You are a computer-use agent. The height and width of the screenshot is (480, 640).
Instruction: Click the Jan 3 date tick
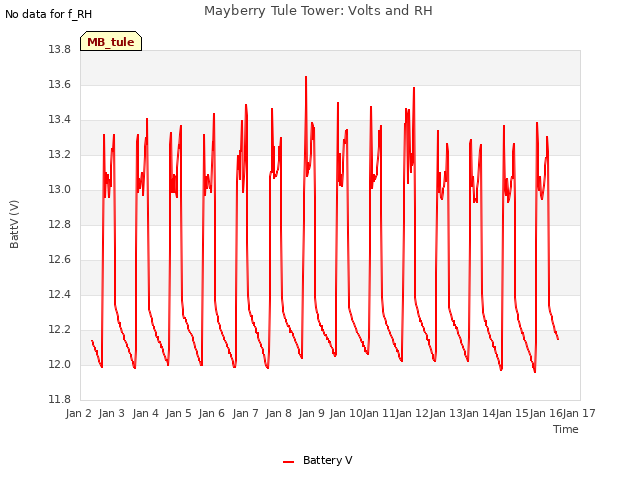click(x=112, y=413)
